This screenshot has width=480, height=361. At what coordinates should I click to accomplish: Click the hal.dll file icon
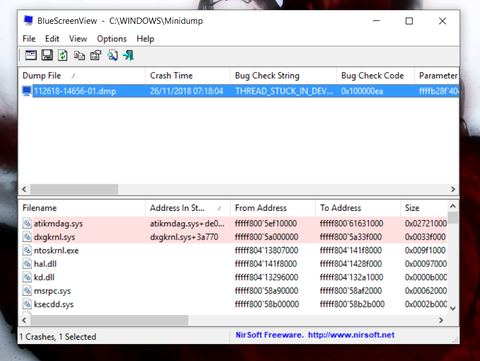pos(27,264)
